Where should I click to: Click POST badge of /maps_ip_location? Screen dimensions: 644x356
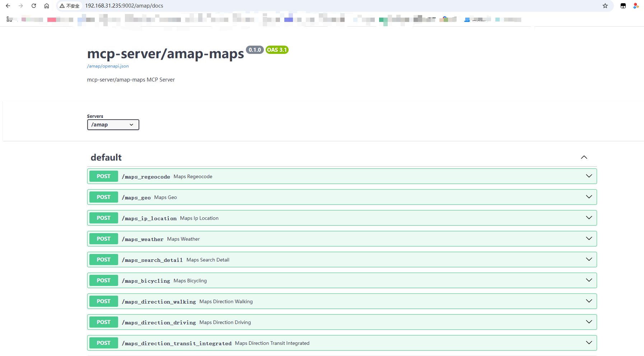point(104,218)
